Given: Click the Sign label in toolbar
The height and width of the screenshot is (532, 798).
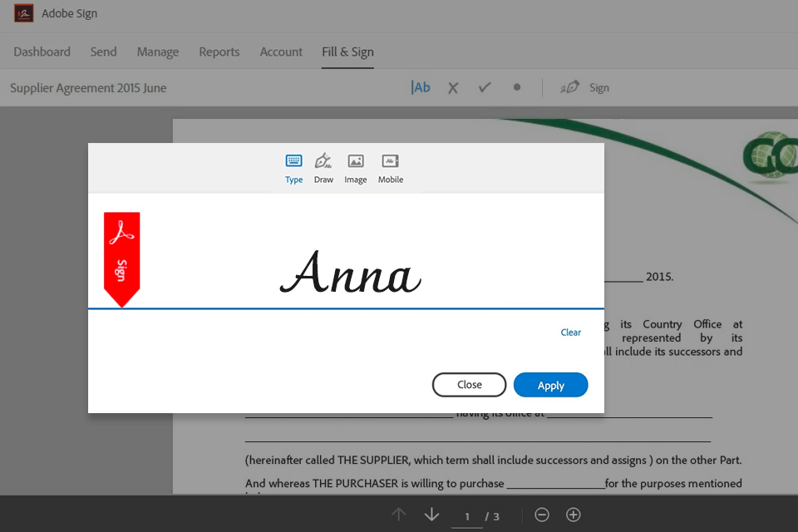Looking at the screenshot, I should click(x=599, y=87).
